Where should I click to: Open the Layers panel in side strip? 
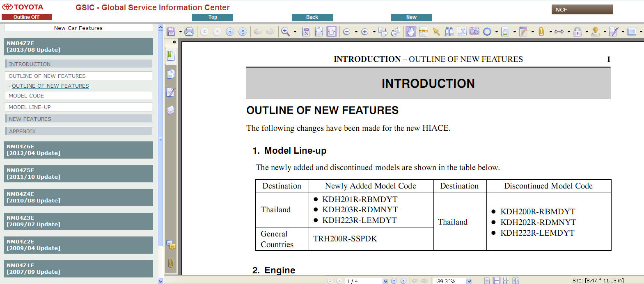coord(171,110)
